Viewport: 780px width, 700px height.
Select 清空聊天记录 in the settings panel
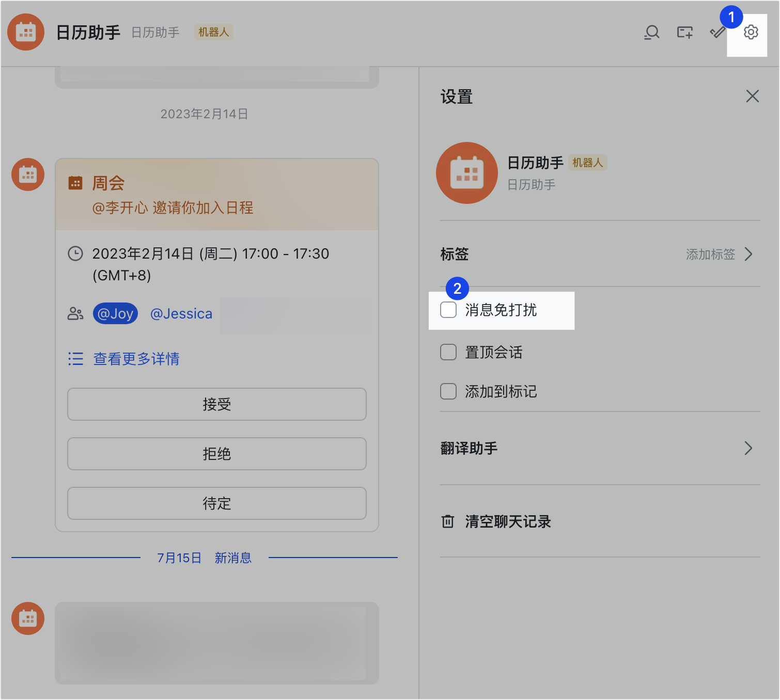point(507,521)
